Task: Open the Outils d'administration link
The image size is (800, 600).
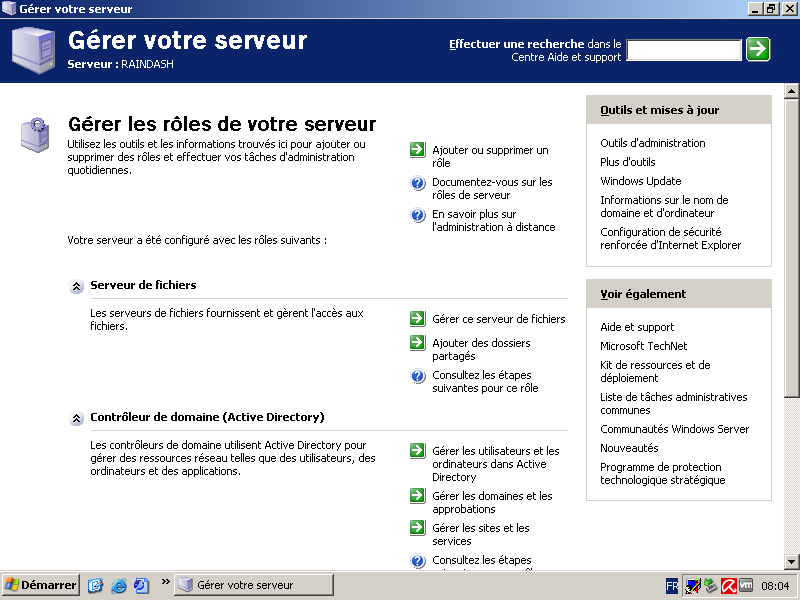Action: (x=652, y=143)
